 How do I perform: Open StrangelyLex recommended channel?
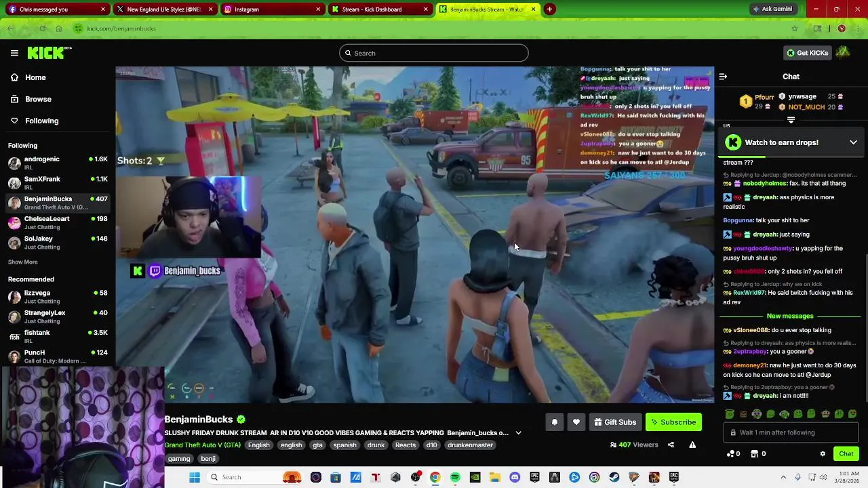click(x=58, y=317)
